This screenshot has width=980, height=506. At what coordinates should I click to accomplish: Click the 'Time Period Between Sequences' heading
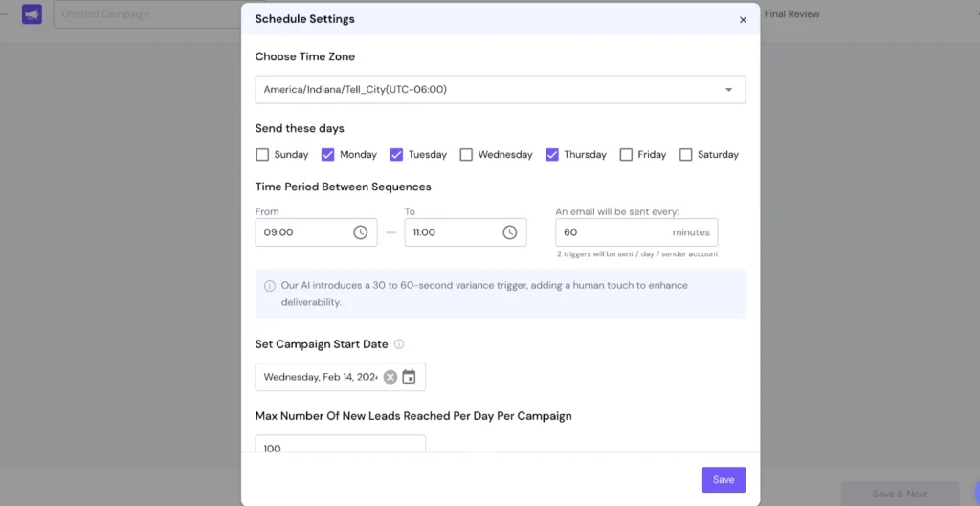(x=344, y=187)
